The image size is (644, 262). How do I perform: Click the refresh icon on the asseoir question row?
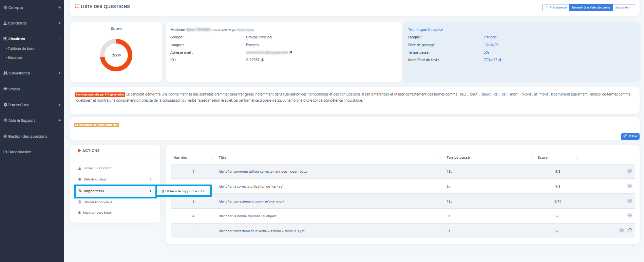tap(630, 230)
